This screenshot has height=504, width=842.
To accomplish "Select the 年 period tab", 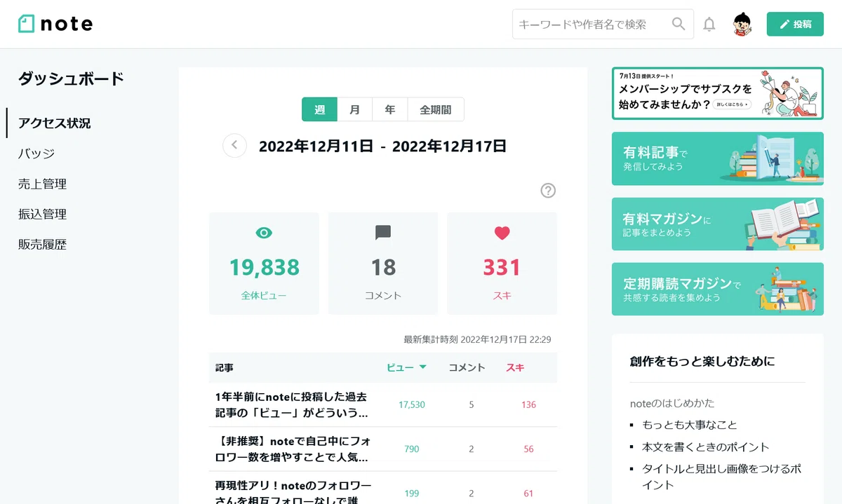I will pyautogui.click(x=390, y=109).
